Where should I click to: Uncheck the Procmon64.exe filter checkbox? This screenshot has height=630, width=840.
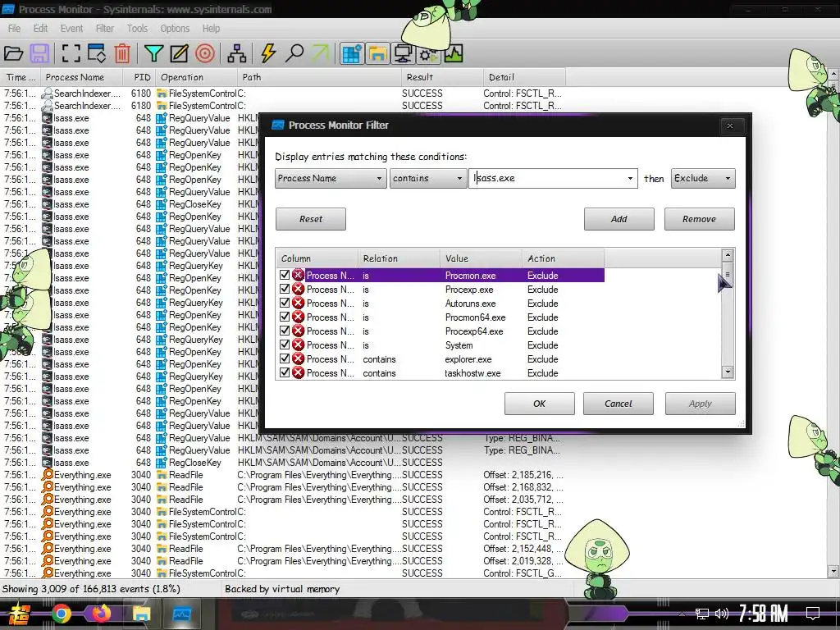click(x=285, y=317)
